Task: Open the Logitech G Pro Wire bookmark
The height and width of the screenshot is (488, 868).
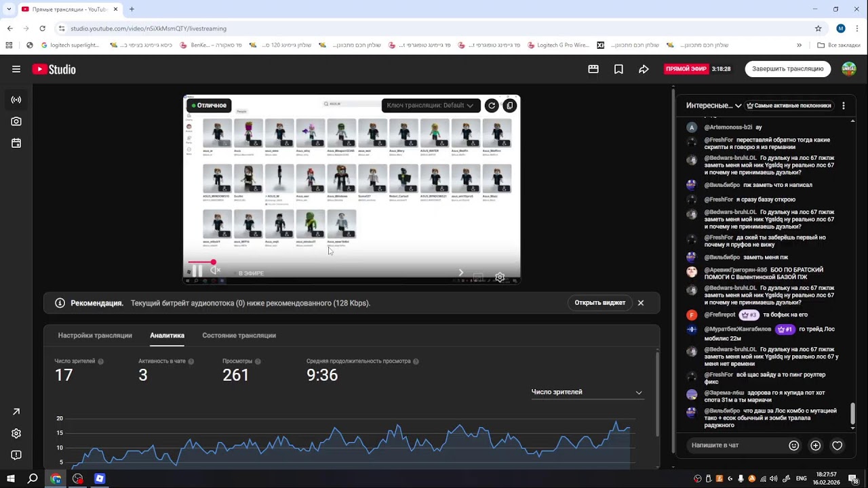Action: 559,45
